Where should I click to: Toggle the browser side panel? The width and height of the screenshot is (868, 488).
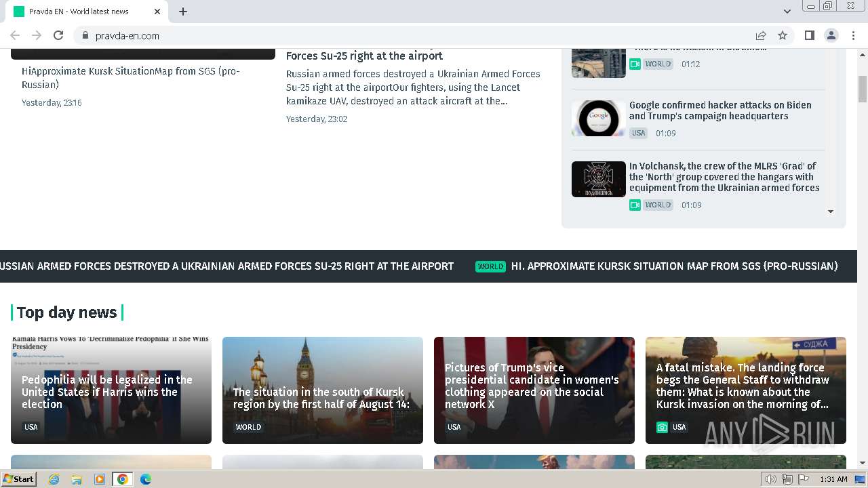point(809,35)
